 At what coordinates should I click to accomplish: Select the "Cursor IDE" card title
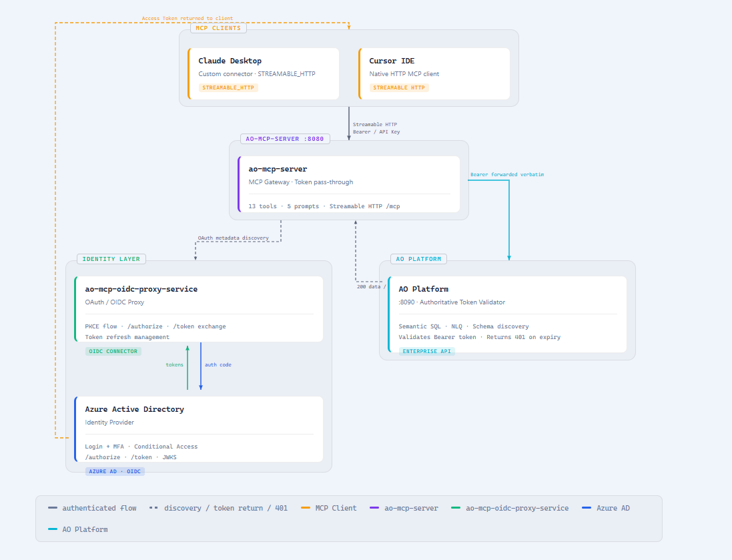[392, 61]
